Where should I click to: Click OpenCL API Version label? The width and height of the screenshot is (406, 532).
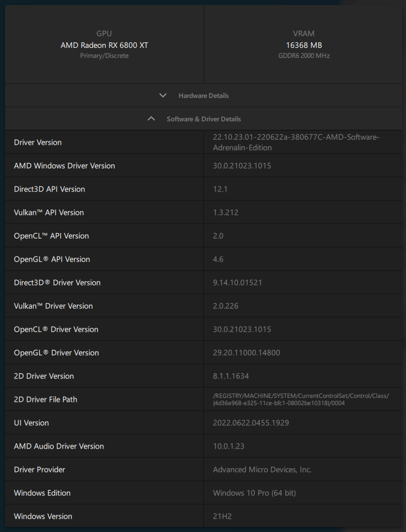51,236
